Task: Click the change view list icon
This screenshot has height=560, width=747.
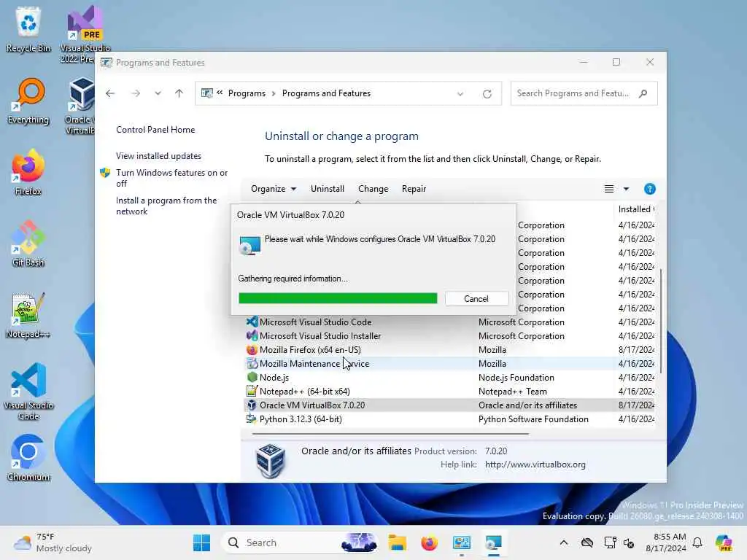Action: tap(609, 189)
